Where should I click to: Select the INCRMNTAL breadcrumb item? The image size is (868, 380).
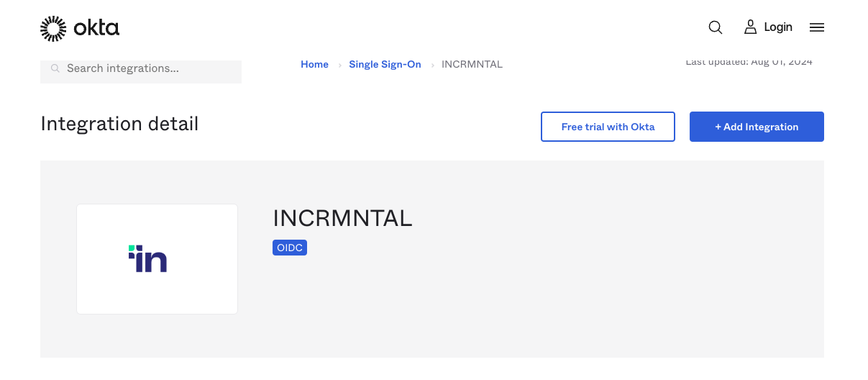click(x=472, y=65)
